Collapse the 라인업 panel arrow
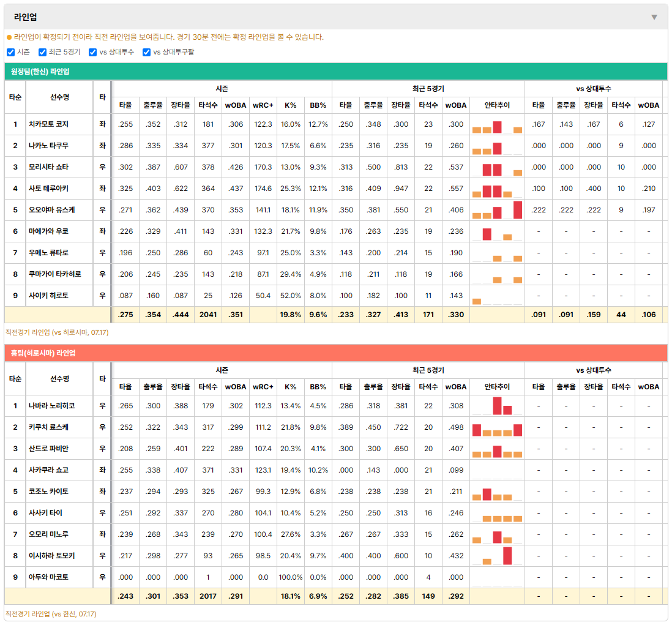The height and width of the screenshot is (625, 672). click(x=654, y=17)
